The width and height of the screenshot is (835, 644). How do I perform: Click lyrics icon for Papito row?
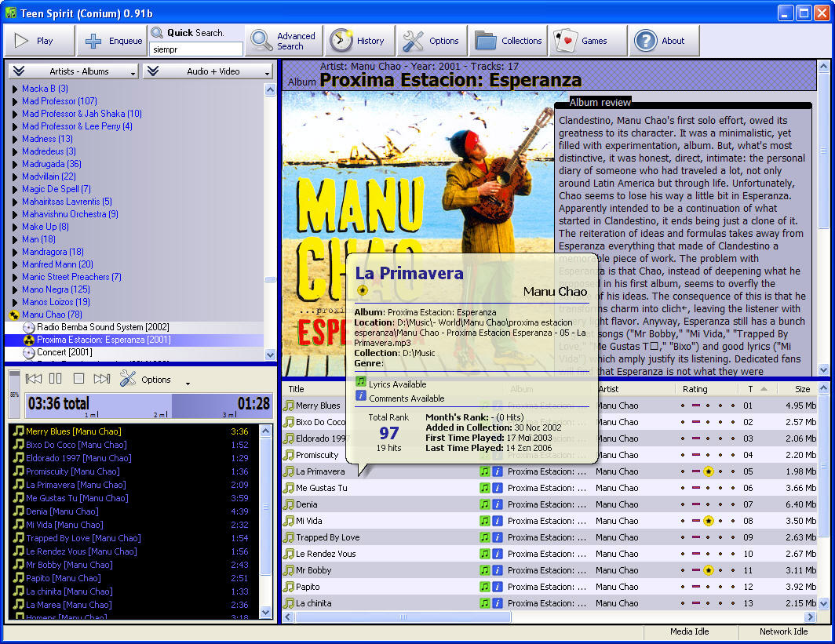coord(485,587)
